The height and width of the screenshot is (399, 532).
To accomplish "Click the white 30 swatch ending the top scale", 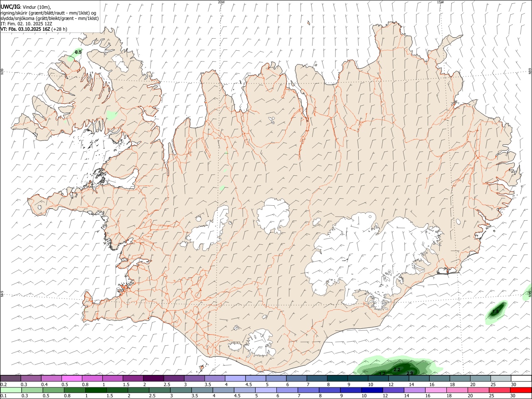I will (x=521, y=379).
